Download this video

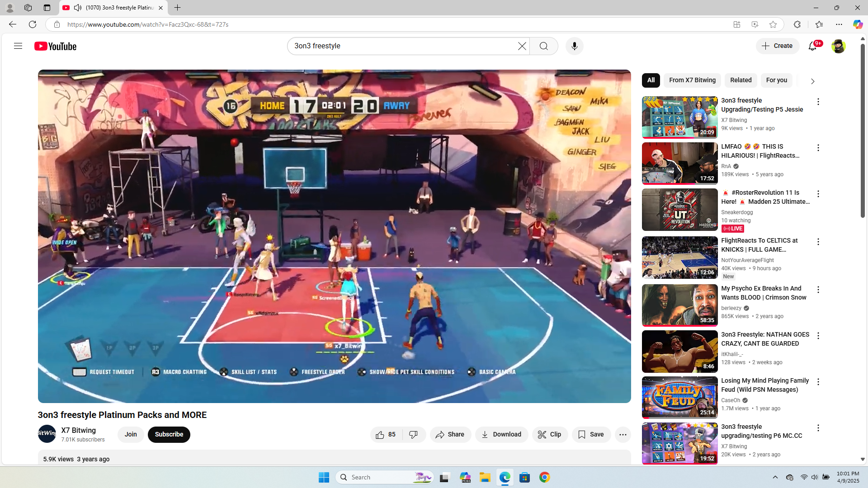point(501,435)
